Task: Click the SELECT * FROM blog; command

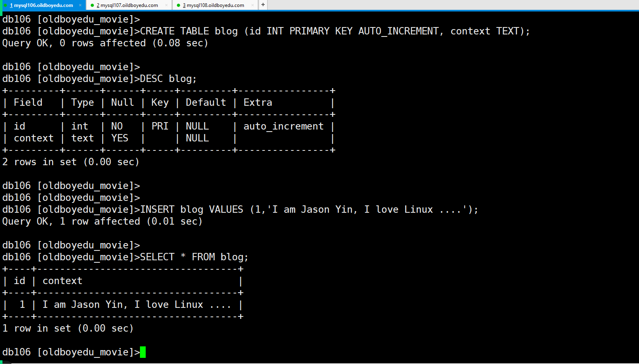Action: point(194,257)
